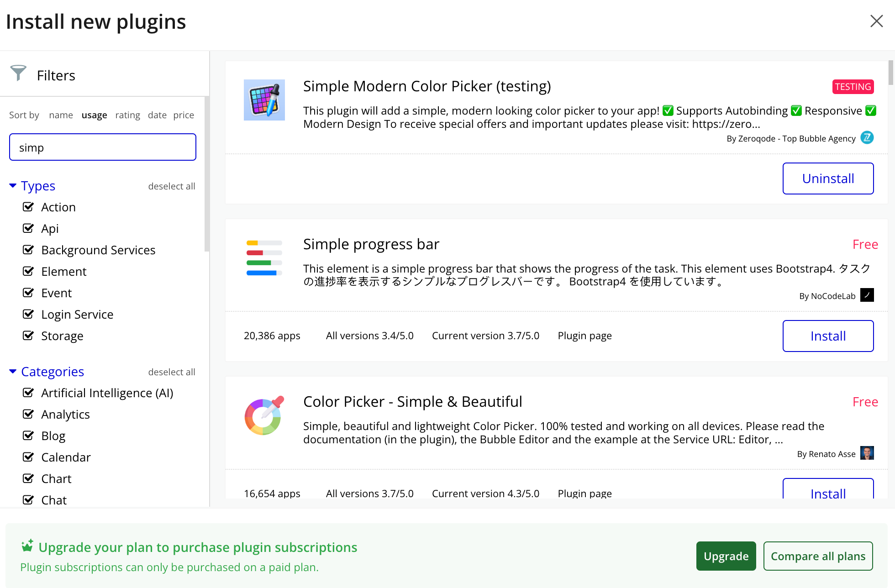Click the plugin list scrollbar handle

[890, 73]
